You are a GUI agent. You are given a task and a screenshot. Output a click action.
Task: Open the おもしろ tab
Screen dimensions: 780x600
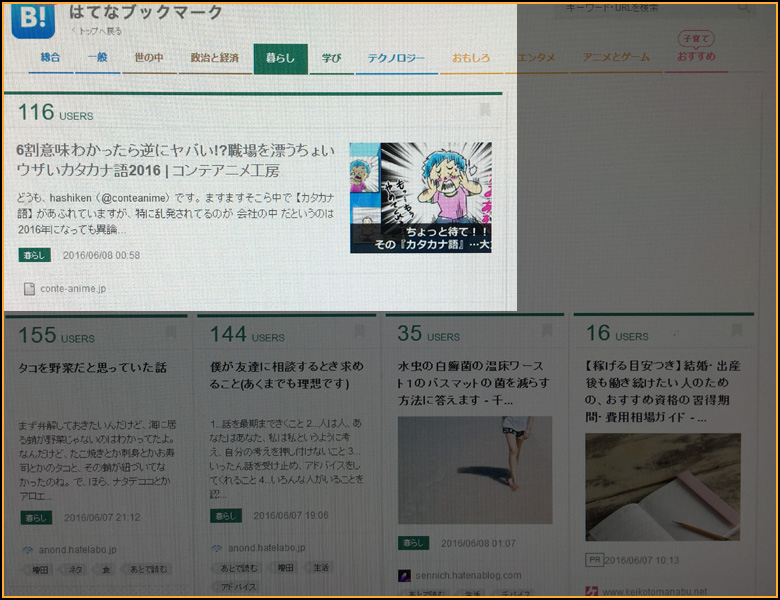click(471, 58)
